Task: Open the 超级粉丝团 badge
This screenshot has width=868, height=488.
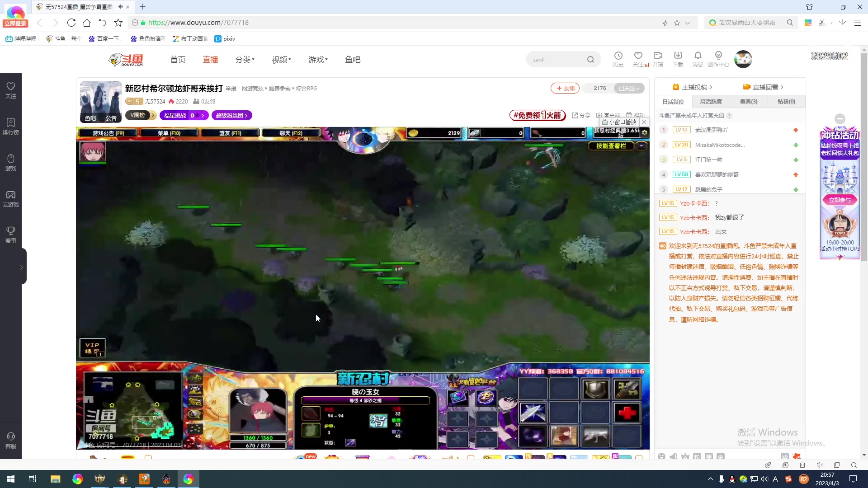Action: 232,115
